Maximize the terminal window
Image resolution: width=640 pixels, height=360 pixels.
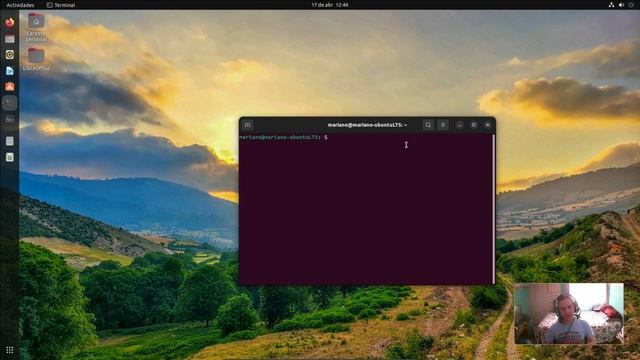[x=473, y=125]
